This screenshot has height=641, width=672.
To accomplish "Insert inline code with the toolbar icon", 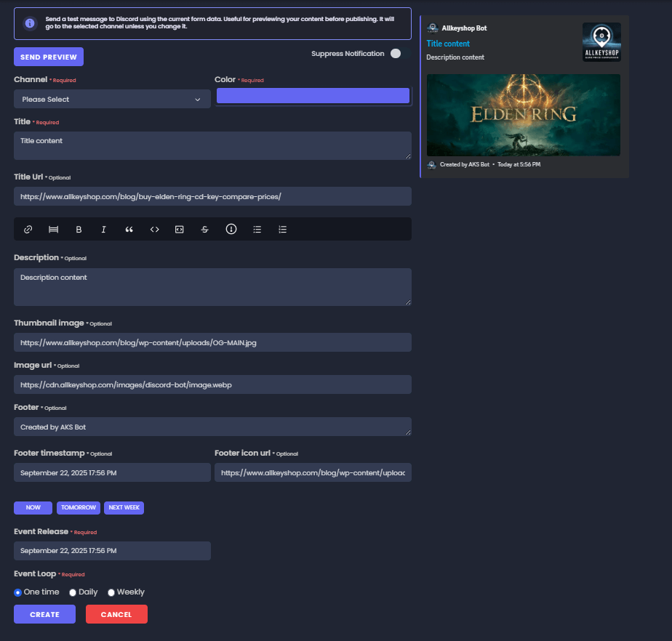I will (155, 229).
